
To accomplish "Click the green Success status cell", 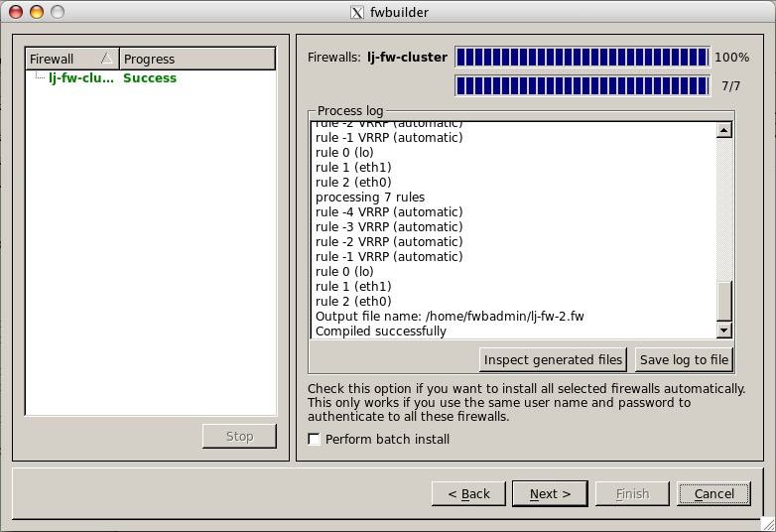I will (150, 78).
